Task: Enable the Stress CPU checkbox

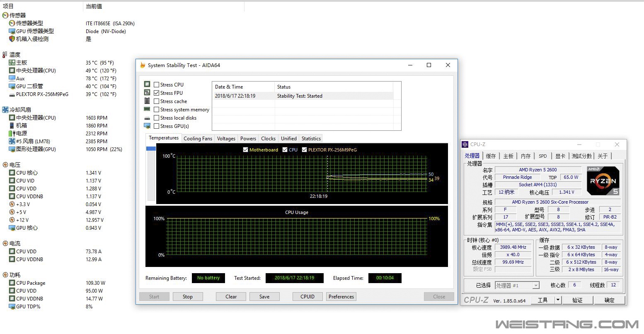Action: click(x=156, y=85)
